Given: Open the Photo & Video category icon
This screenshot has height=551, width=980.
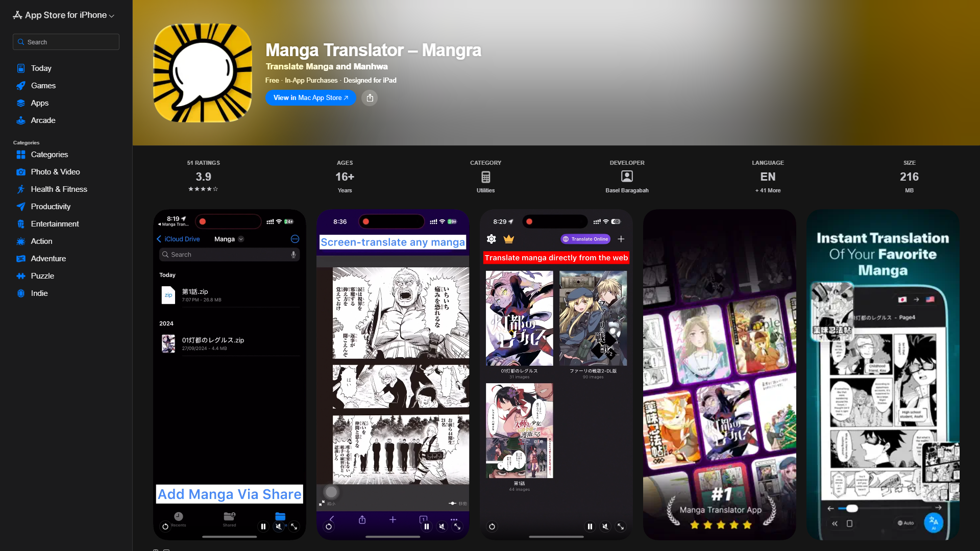Looking at the screenshot, I should click(x=20, y=172).
